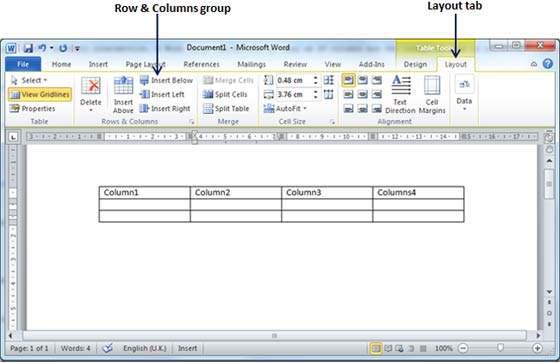The height and width of the screenshot is (363, 560).
Task: Open the Word application icon menu
Action: (x=11, y=48)
